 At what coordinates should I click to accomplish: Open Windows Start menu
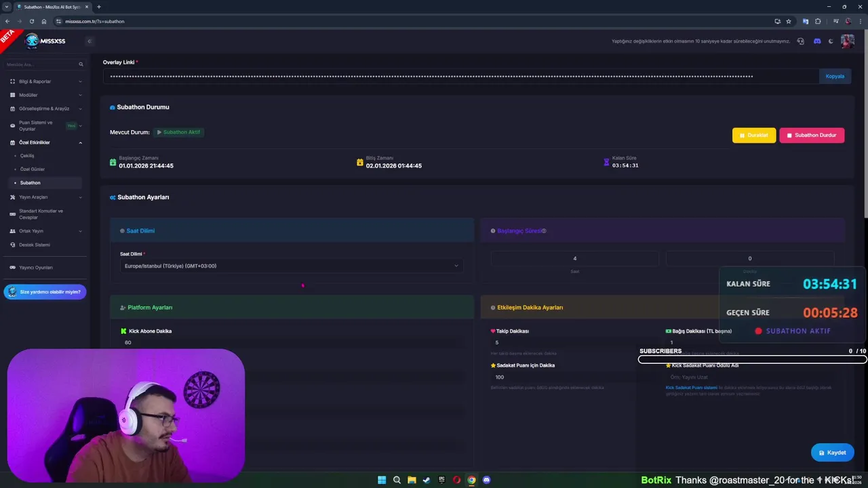click(382, 480)
